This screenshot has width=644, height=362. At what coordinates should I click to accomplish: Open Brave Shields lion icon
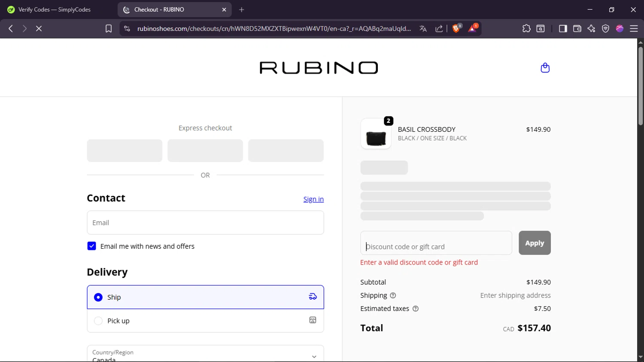(457, 28)
